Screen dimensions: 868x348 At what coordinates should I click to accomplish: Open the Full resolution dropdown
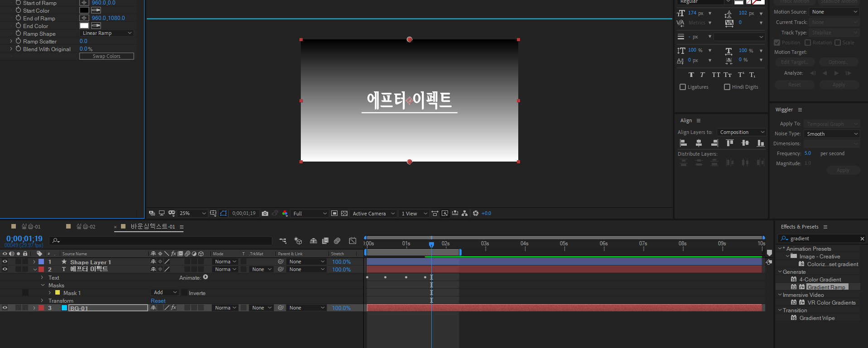[310, 214]
